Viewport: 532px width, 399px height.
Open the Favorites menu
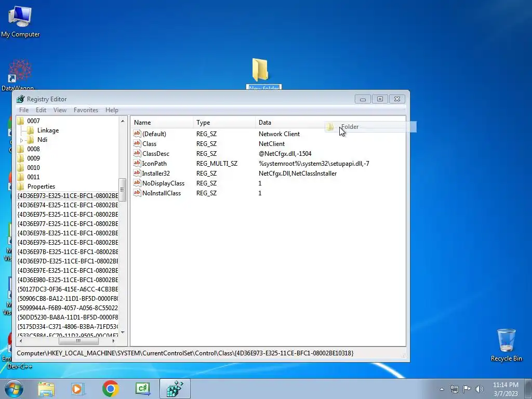pos(86,110)
